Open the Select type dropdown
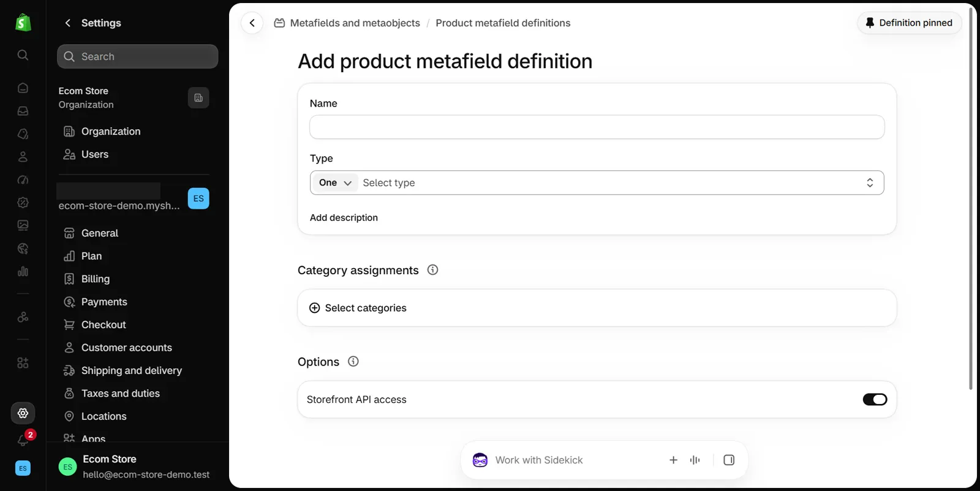The height and width of the screenshot is (491, 980). tap(619, 182)
